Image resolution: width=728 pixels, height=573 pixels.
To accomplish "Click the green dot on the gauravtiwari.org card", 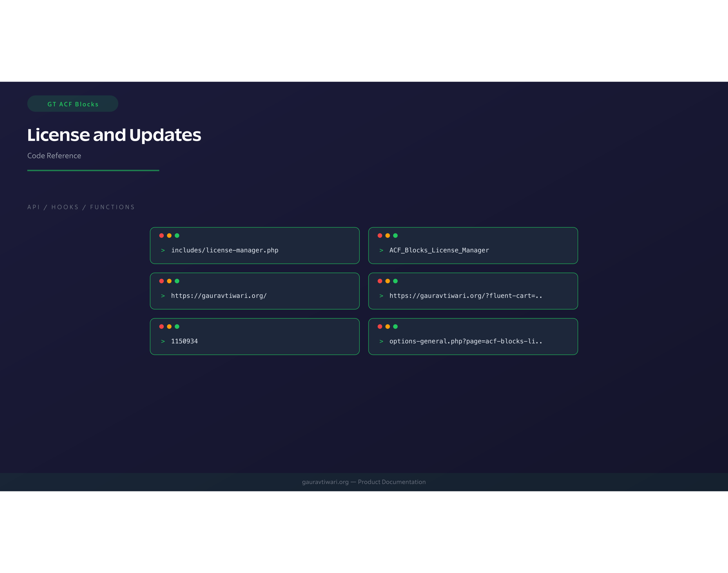I will 177,281.
